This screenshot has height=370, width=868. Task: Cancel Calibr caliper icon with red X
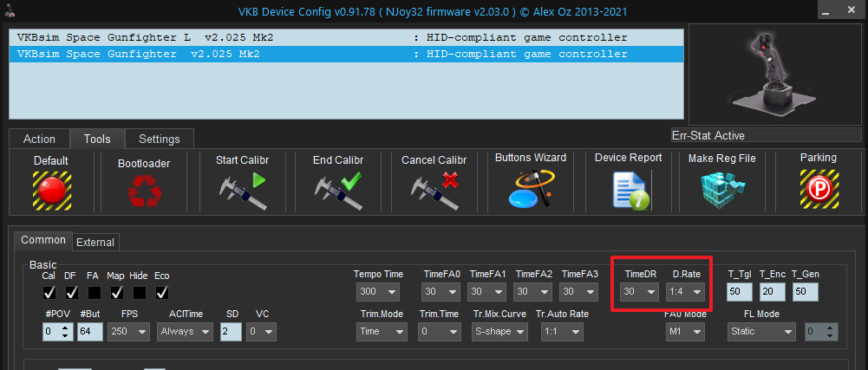point(434,191)
